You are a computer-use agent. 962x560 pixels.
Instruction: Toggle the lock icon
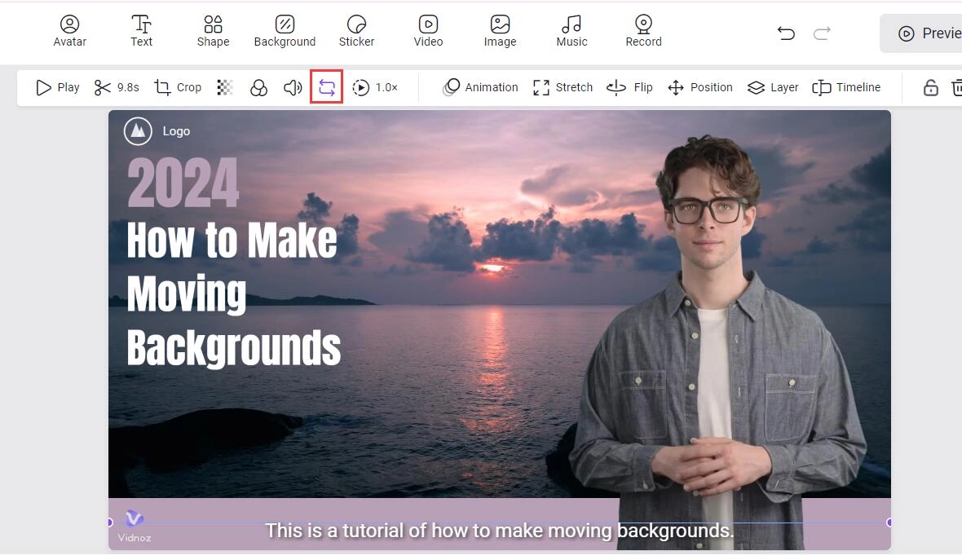click(930, 88)
